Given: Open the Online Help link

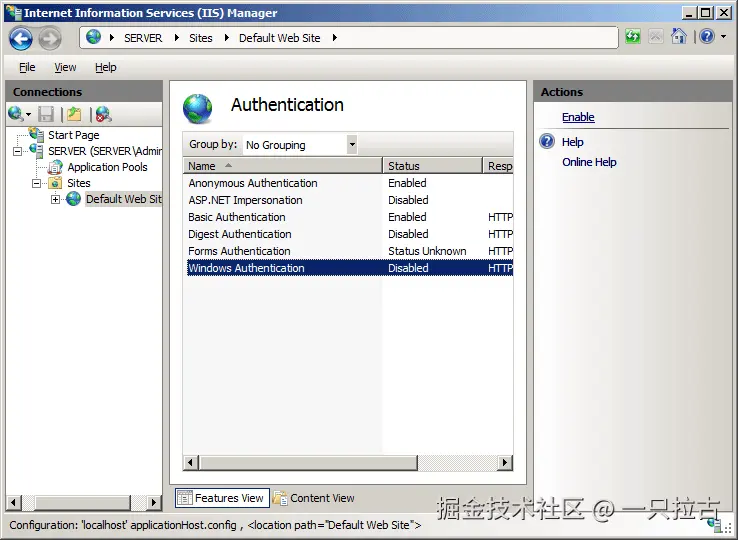Looking at the screenshot, I should (589, 162).
